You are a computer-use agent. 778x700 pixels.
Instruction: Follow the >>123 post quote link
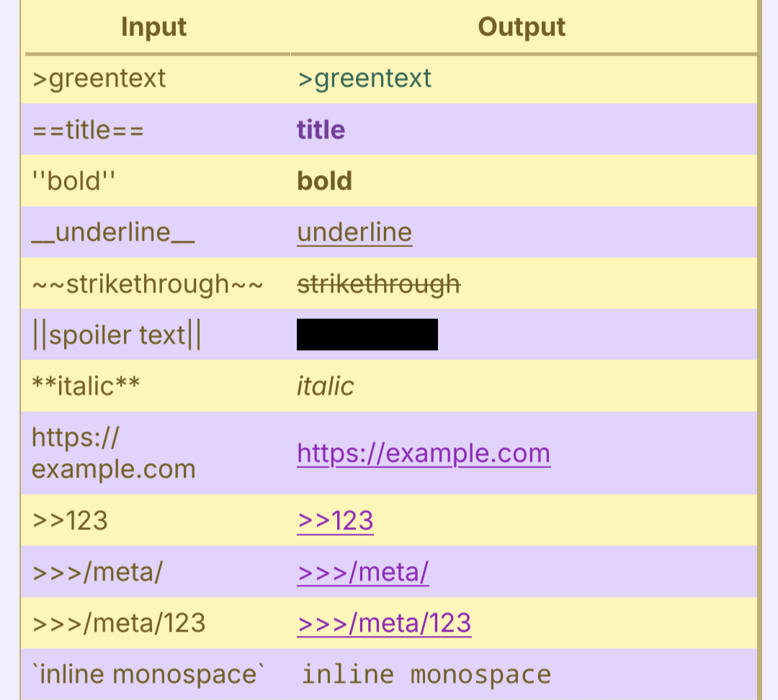pyautogui.click(x=335, y=521)
